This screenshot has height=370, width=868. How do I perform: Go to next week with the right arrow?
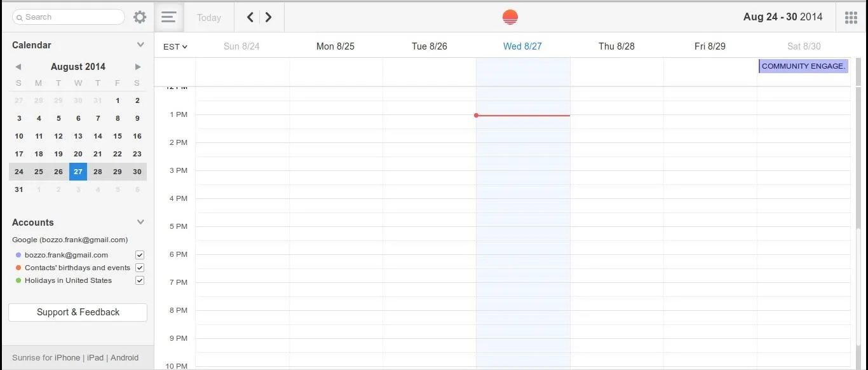pos(269,17)
